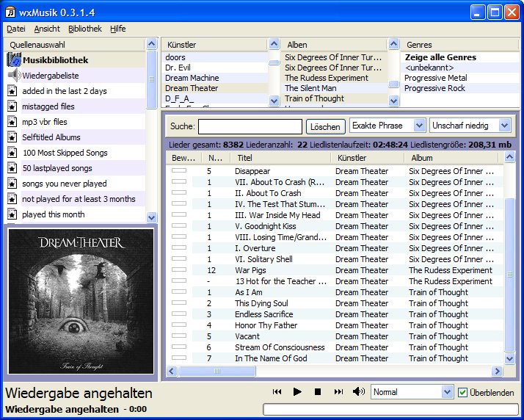
Task: Set rating for 'This Dying Soul'
Action: tap(179, 303)
